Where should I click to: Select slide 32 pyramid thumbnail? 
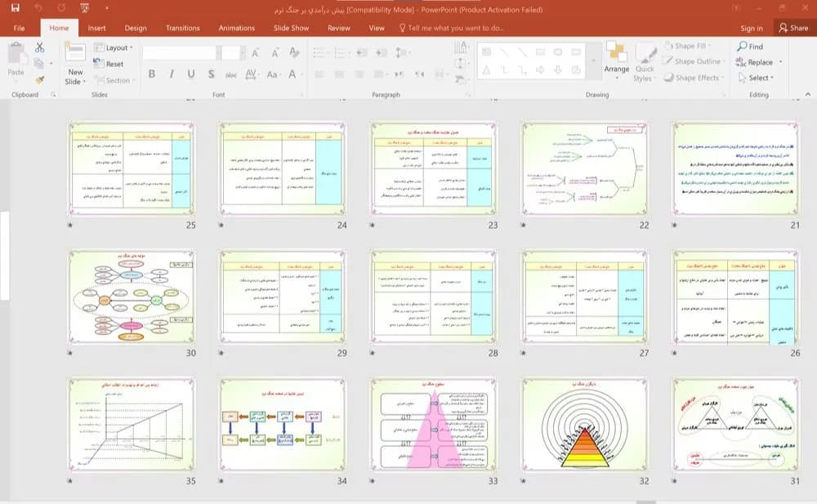[585, 424]
